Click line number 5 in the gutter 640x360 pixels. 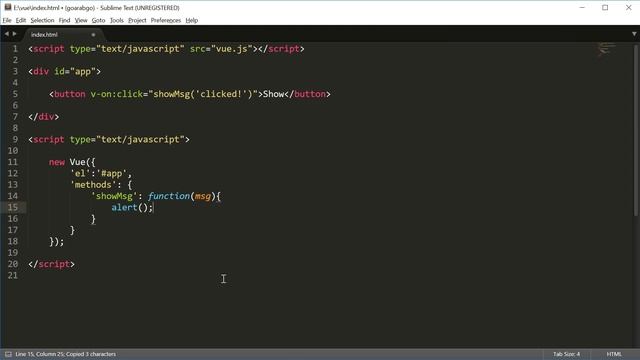pyautogui.click(x=15, y=94)
